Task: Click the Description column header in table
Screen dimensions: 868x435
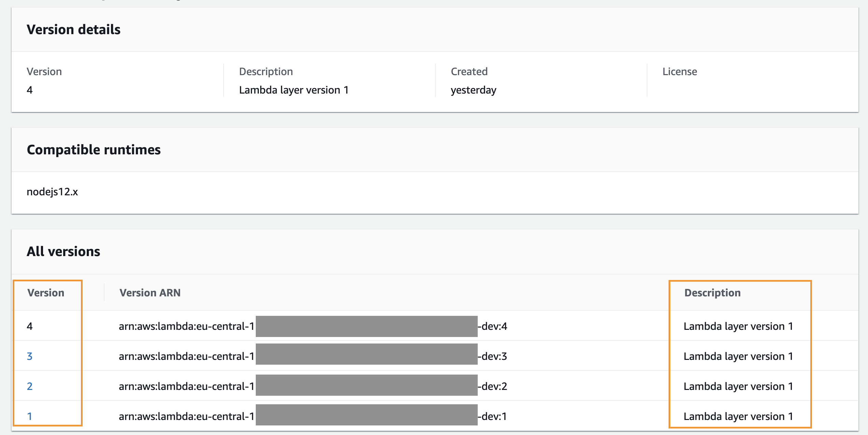Action: click(x=712, y=293)
